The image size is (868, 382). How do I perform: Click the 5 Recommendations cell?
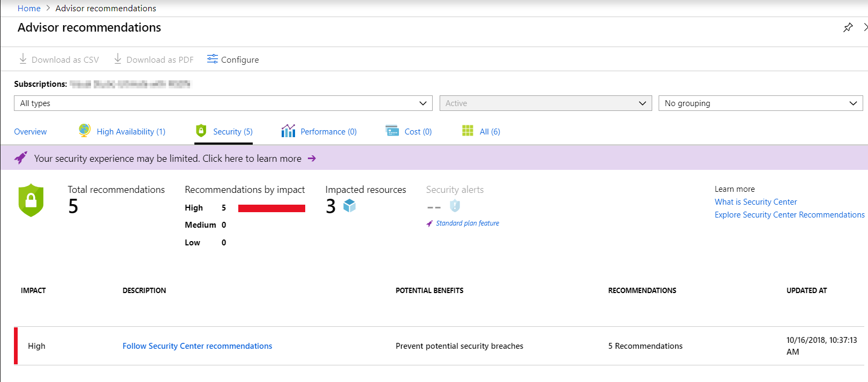point(645,346)
